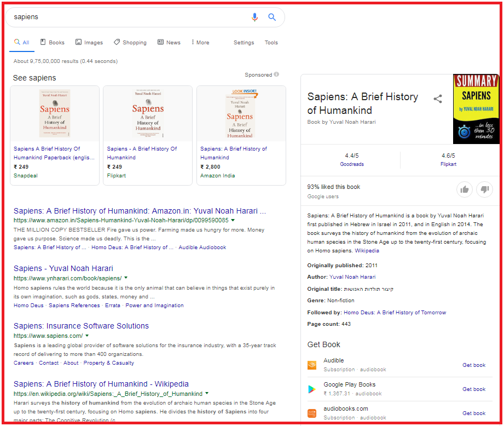The width and height of the screenshot is (504, 426).
Task: Expand the arrow next to the Wikipedia result URL
Action: (x=207, y=393)
